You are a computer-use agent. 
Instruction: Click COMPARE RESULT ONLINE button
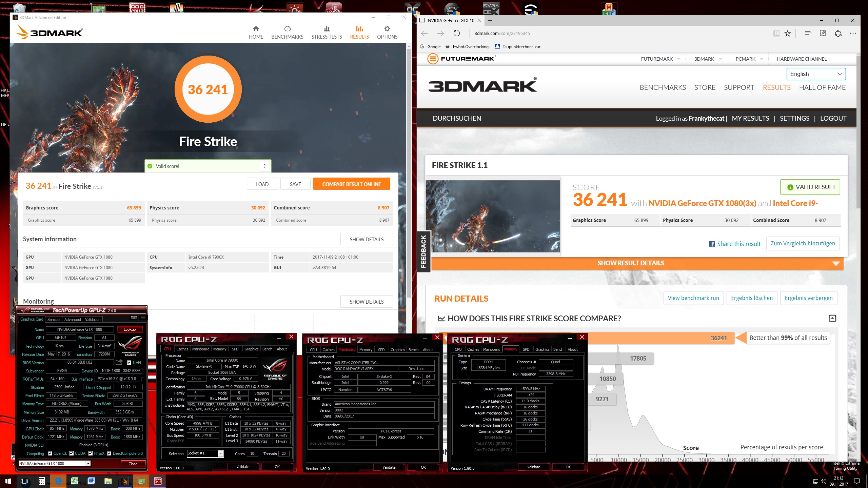[351, 184]
